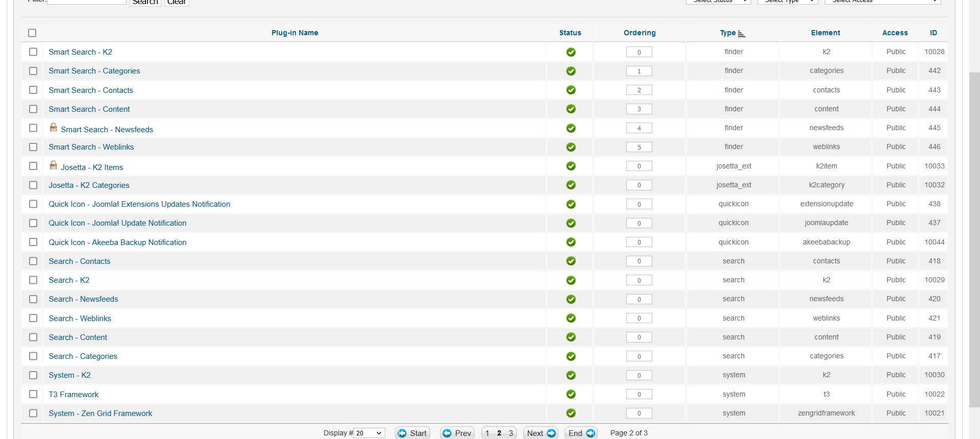Toggle status icon for Search - Content
Image resolution: width=980 pixels, height=439 pixels.
click(571, 337)
